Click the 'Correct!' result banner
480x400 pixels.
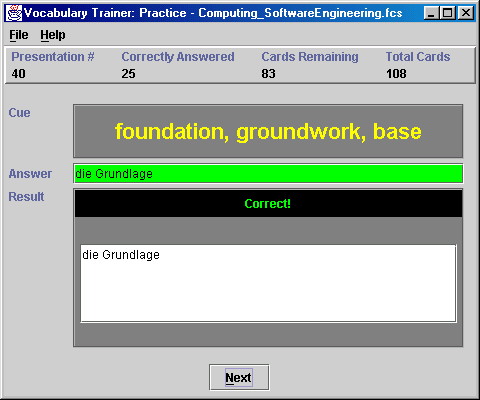268,203
